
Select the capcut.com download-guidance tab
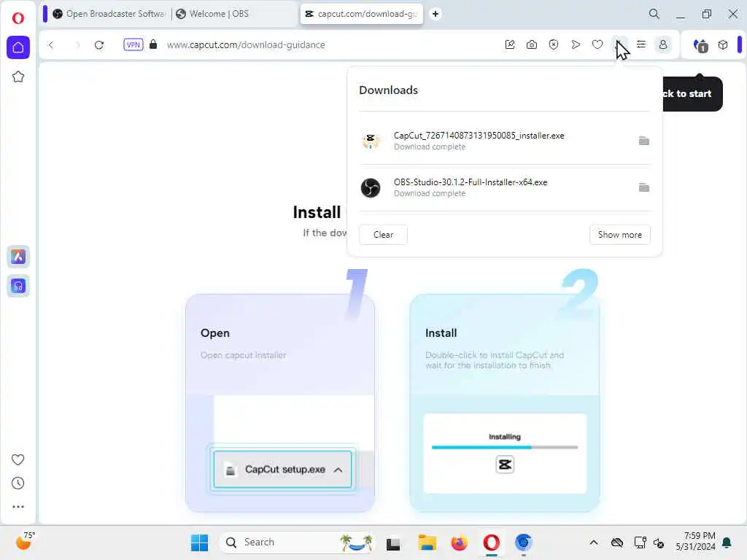point(362,14)
